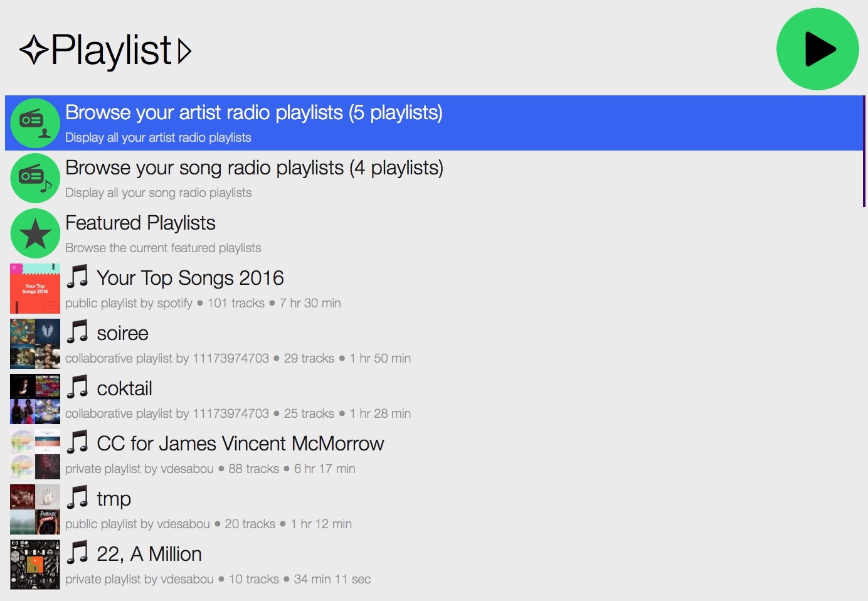Click the music note icon next to "tmp"

pos(77,497)
